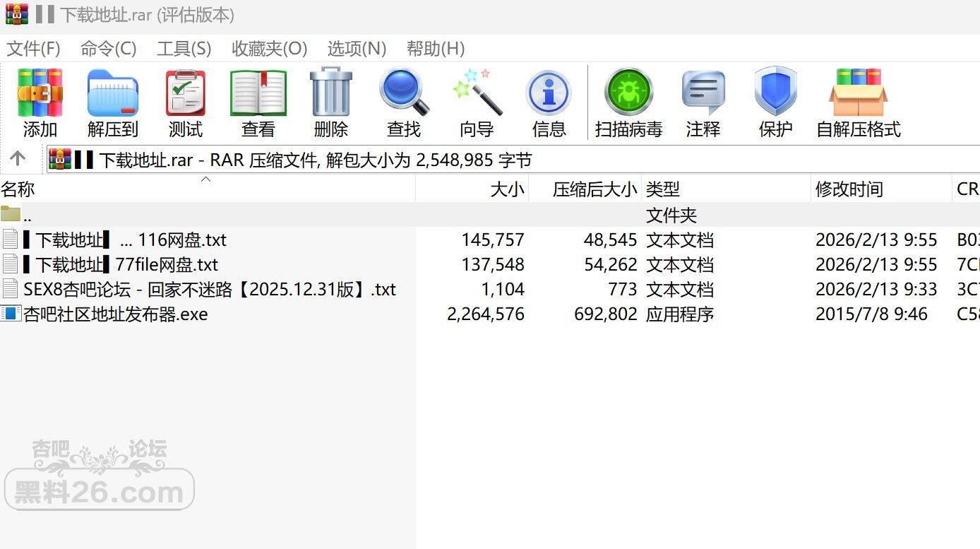Open the 解压到 (Extract To) tool

point(113,93)
